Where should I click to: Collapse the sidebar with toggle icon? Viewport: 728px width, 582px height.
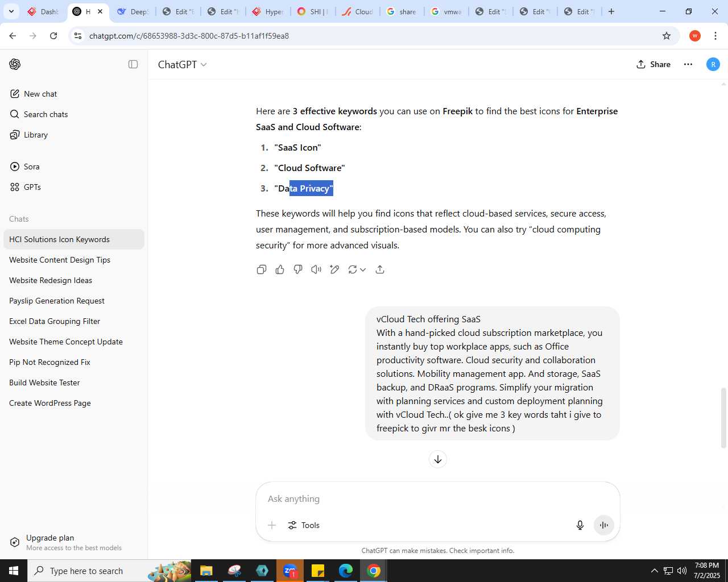[133, 64]
